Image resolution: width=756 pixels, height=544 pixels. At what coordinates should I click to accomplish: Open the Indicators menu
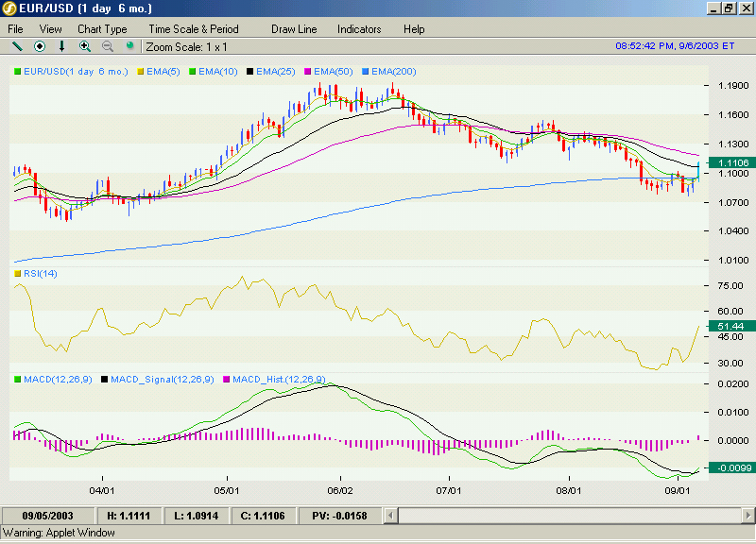pyautogui.click(x=359, y=29)
